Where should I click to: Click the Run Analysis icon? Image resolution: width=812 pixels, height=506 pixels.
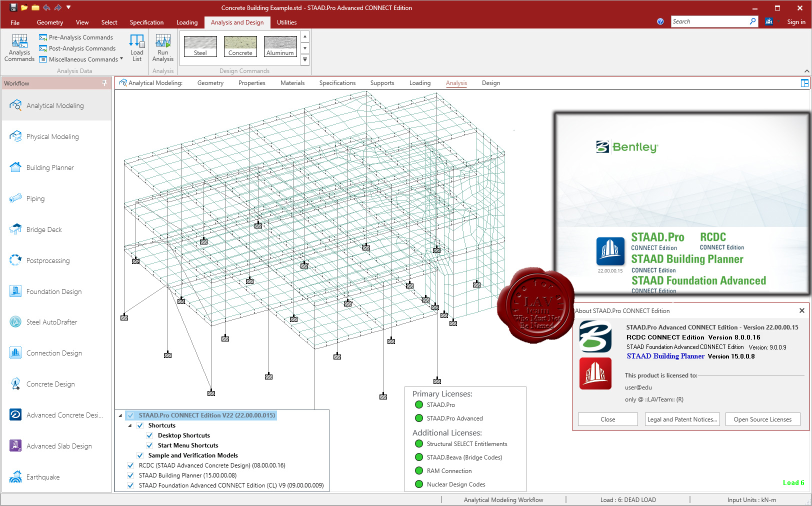click(x=163, y=48)
